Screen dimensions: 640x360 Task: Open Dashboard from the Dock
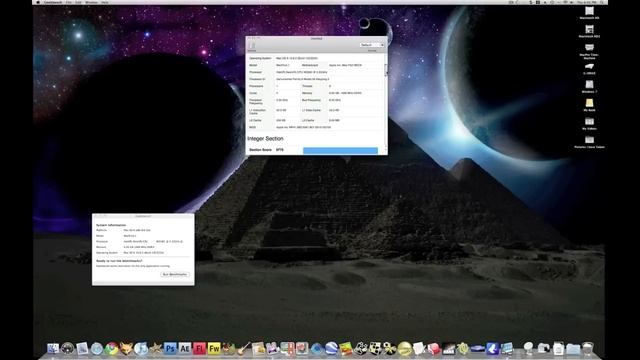click(x=68, y=348)
